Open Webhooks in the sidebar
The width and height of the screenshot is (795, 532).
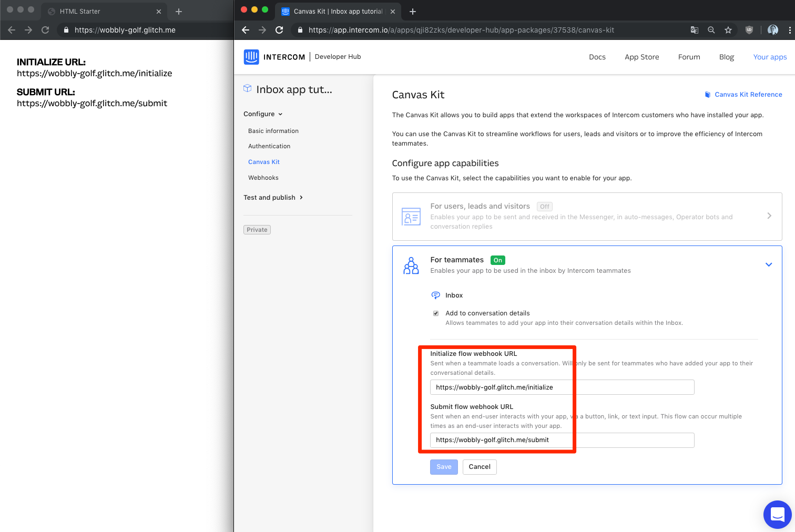(263, 178)
